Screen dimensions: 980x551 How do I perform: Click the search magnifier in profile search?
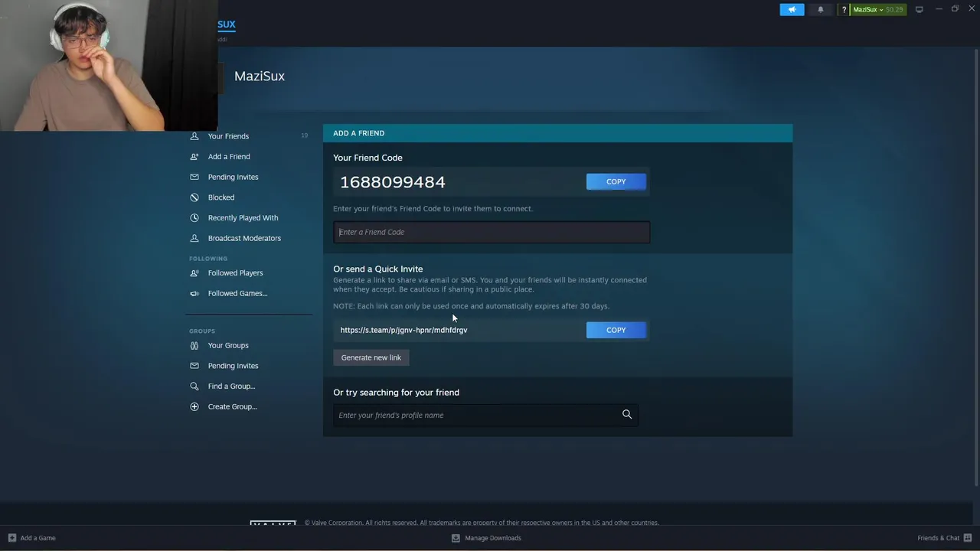point(627,415)
